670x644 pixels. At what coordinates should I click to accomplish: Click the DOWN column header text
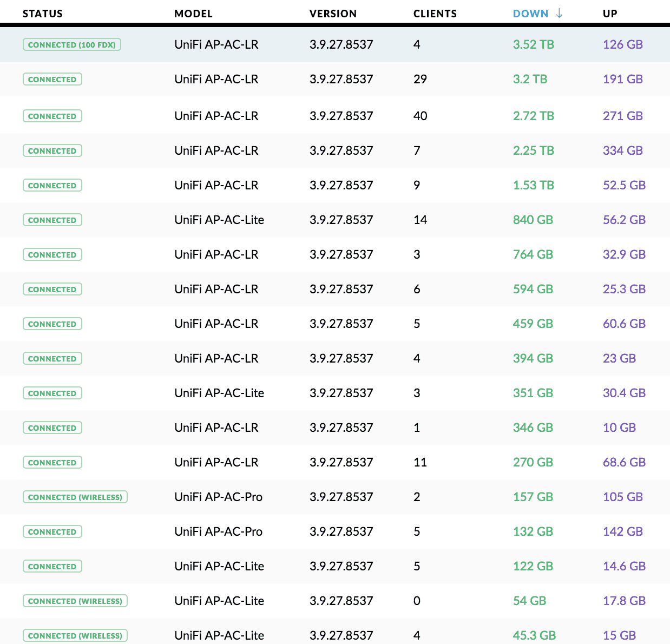point(530,14)
